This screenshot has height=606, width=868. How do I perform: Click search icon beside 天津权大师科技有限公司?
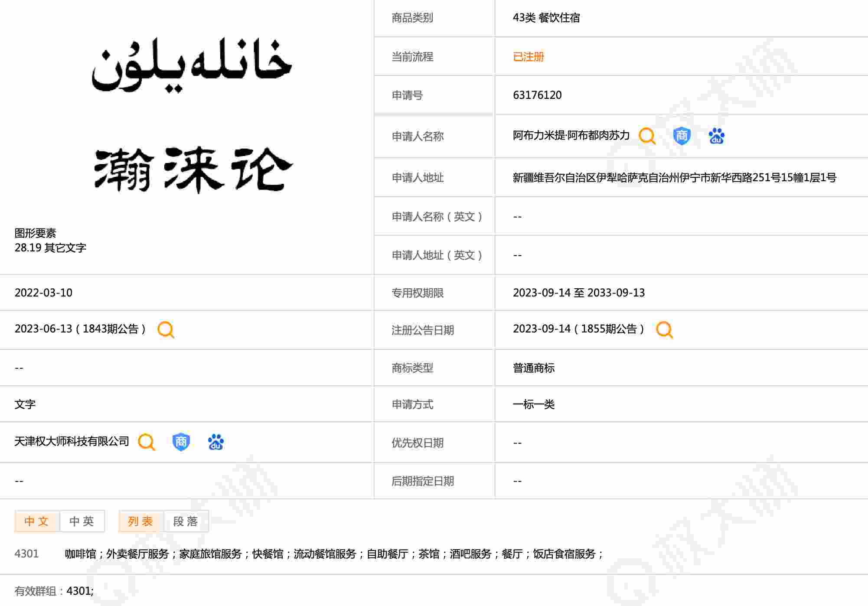147,442
